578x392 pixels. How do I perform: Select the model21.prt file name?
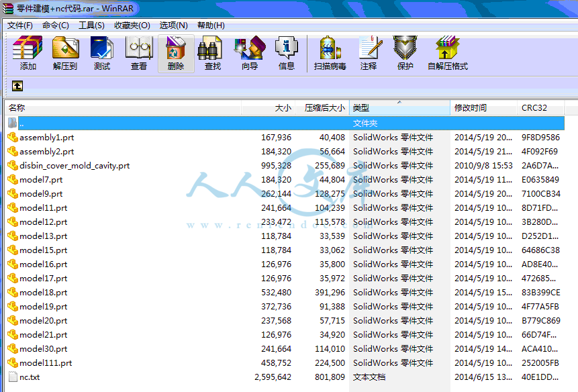(x=44, y=335)
